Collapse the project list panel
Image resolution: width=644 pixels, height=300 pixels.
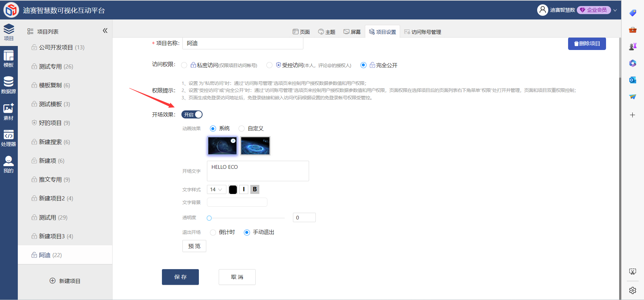(x=105, y=31)
